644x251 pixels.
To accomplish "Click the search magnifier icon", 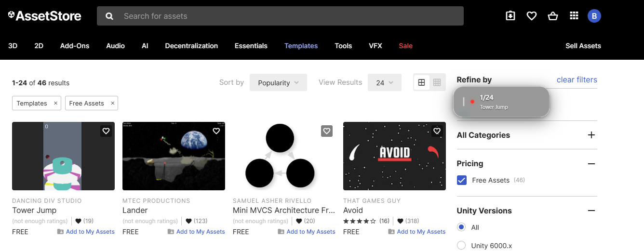I will (x=109, y=16).
